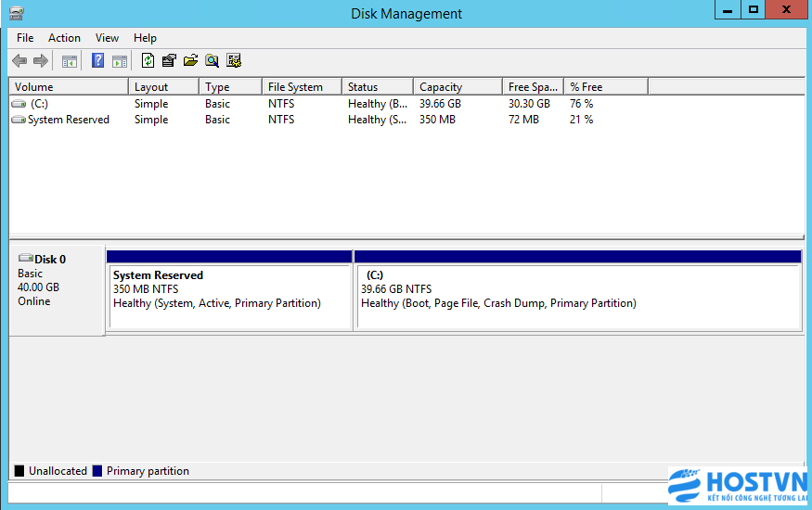This screenshot has width=812, height=510.
Task: Sort by the Type column header
Action: (x=230, y=87)
